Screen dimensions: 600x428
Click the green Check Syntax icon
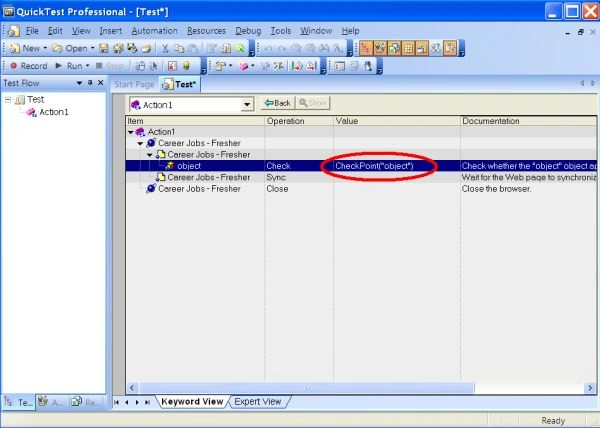(x=240, y=48)
